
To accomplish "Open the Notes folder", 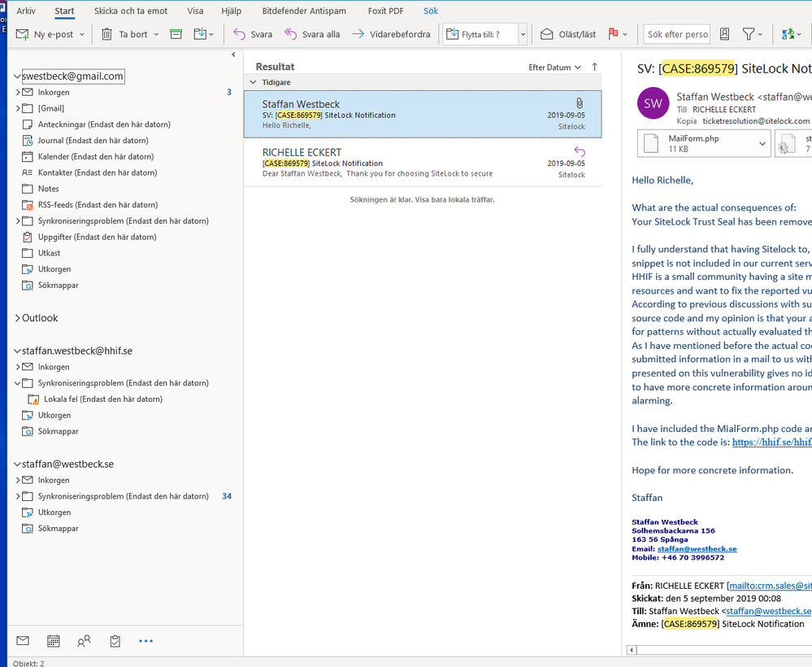I will (48, 189).
